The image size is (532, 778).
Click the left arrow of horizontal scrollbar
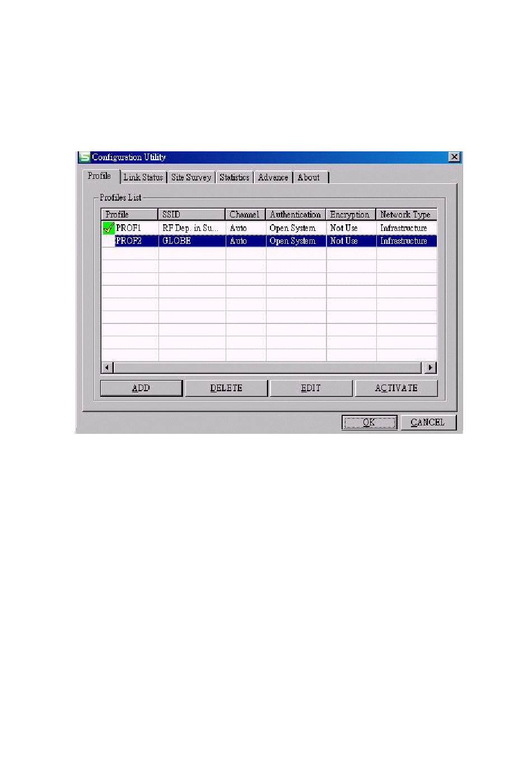coord(108,368)
